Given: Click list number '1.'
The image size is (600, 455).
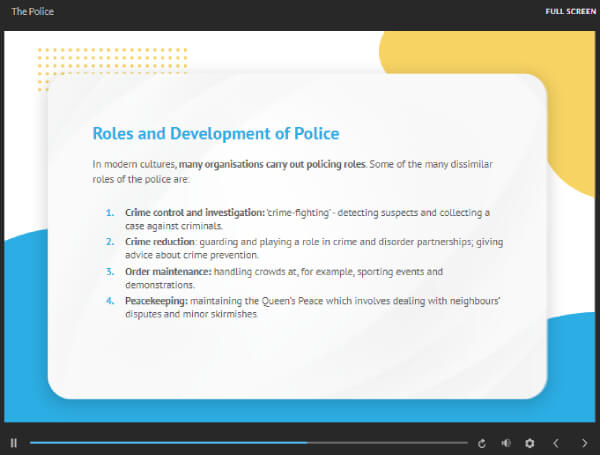Looking at the screenshot, I should tap(110, 212).
